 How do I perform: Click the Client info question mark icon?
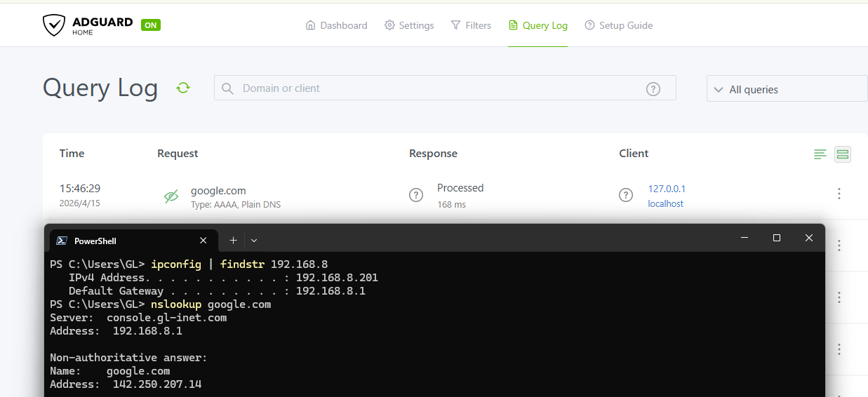626,195
